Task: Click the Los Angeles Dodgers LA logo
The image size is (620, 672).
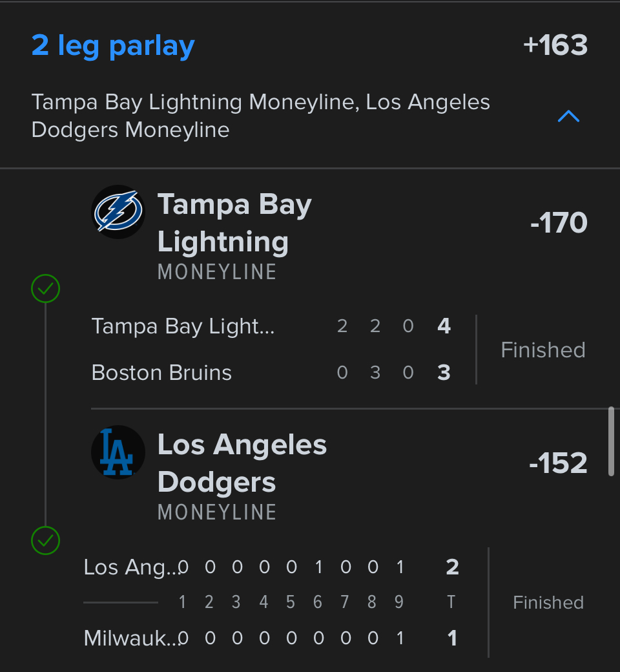Action: [118, 452]
